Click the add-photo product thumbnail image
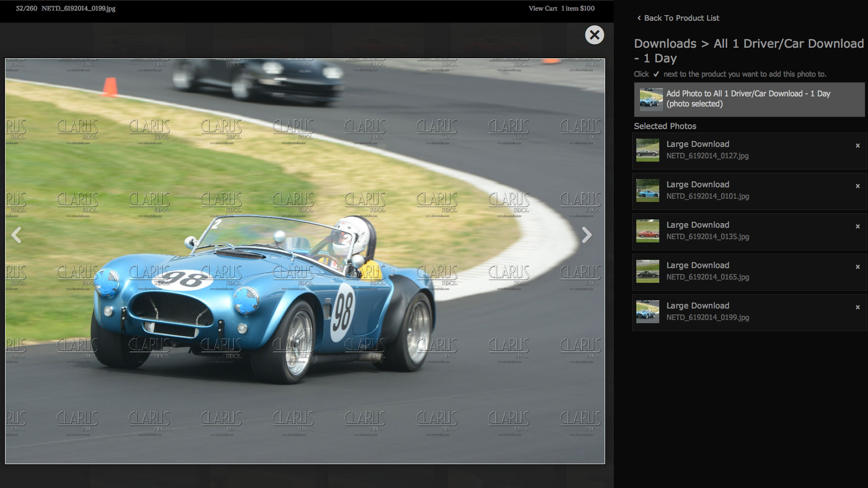 point(651,99)
